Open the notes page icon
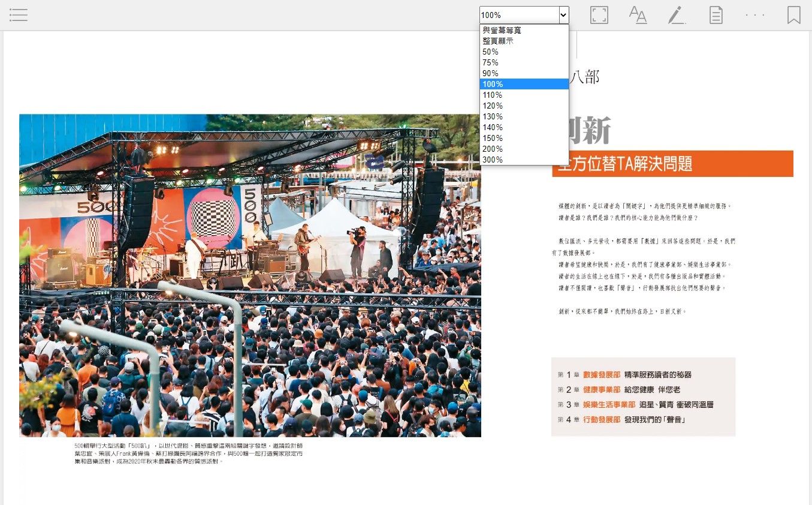Screen dimensions: 812x505 716,15
